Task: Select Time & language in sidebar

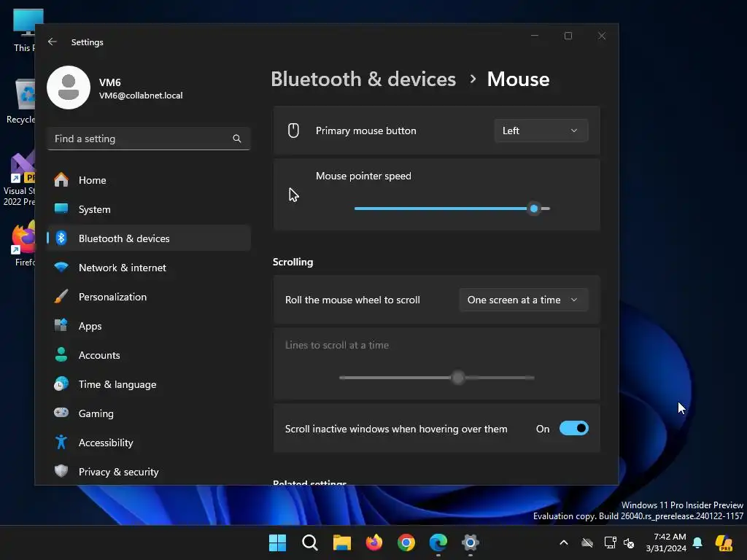Action: click(x=149, y=384)
